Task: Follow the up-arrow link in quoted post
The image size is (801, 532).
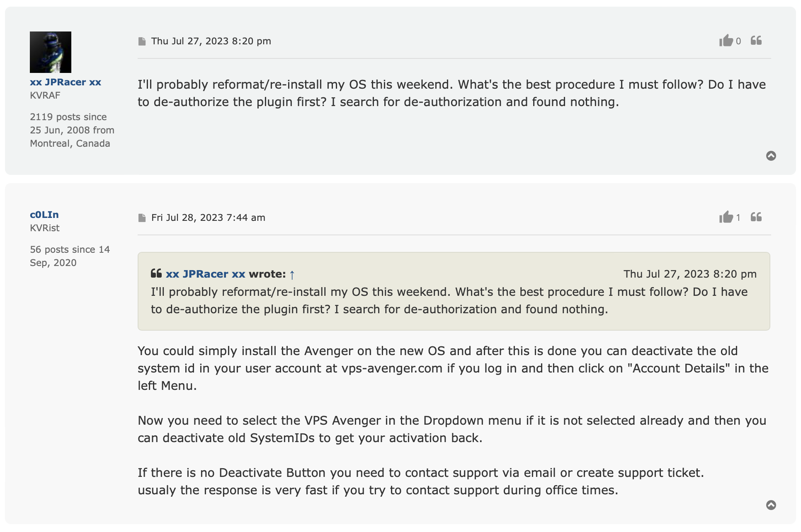Action: [x=292, y=275]
